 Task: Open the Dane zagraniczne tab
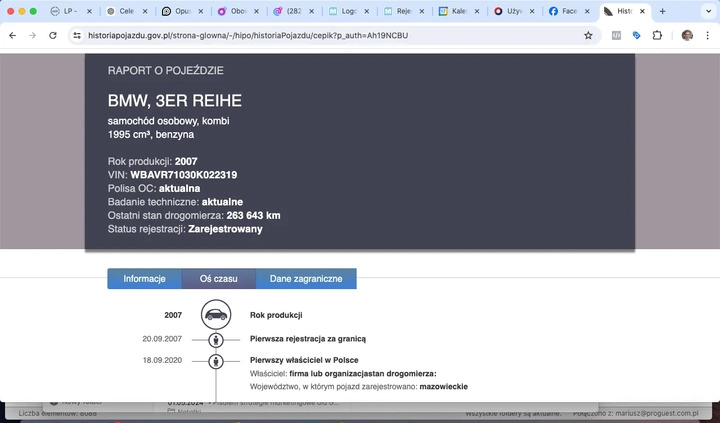[x=306, y=279]
